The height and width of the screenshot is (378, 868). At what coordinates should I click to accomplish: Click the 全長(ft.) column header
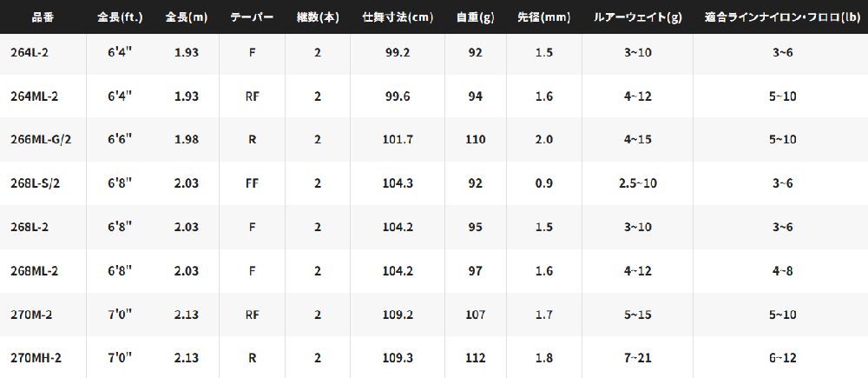tap(118, 17)
